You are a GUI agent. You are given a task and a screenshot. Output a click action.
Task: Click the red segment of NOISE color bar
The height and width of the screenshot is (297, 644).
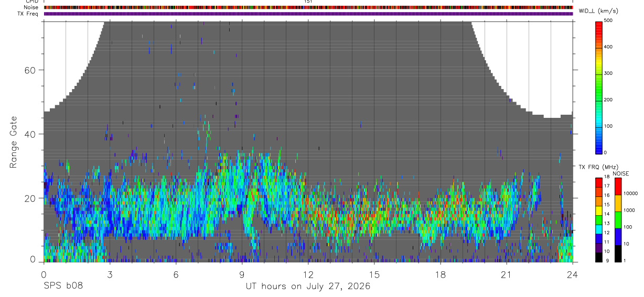click(x=618, y=186)
